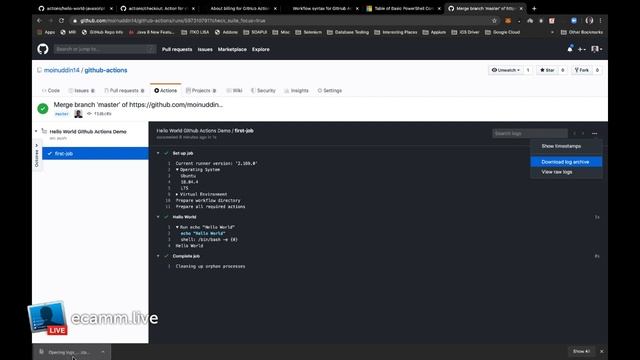Switch to About billing for GitHub Actions tab
Screen dimensions: 640x360
[239, 8]
